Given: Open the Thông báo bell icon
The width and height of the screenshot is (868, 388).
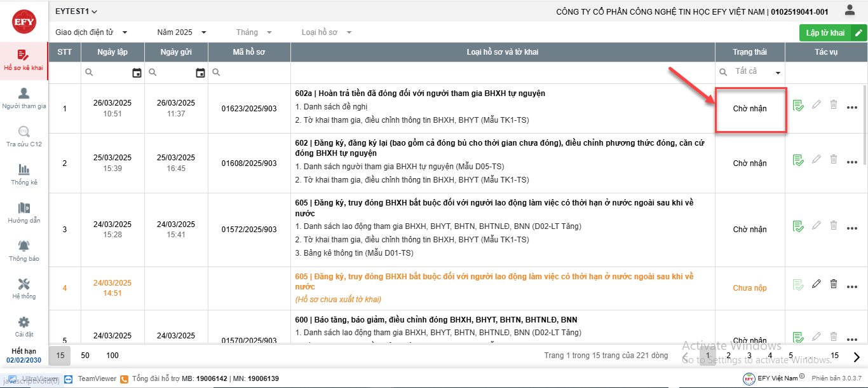Looking at the screenshot, I should click(x=24, y=246).
